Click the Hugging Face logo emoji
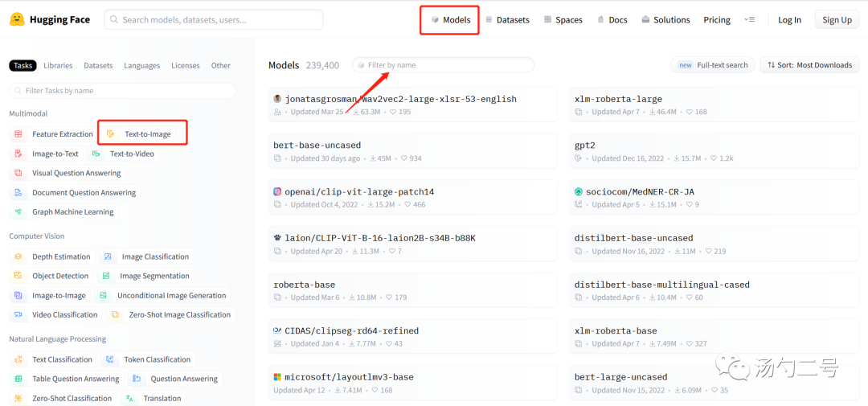The width and height of the screenshot is (868, 406). coord(17,20)
